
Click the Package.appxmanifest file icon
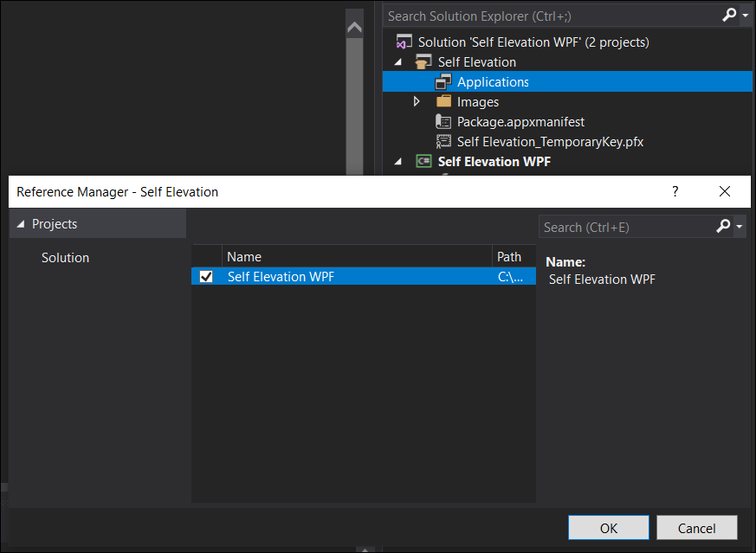coord(443,122)
